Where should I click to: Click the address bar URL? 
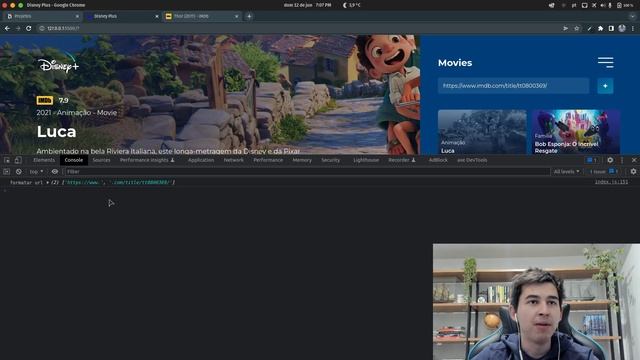[x=63, y=28]
